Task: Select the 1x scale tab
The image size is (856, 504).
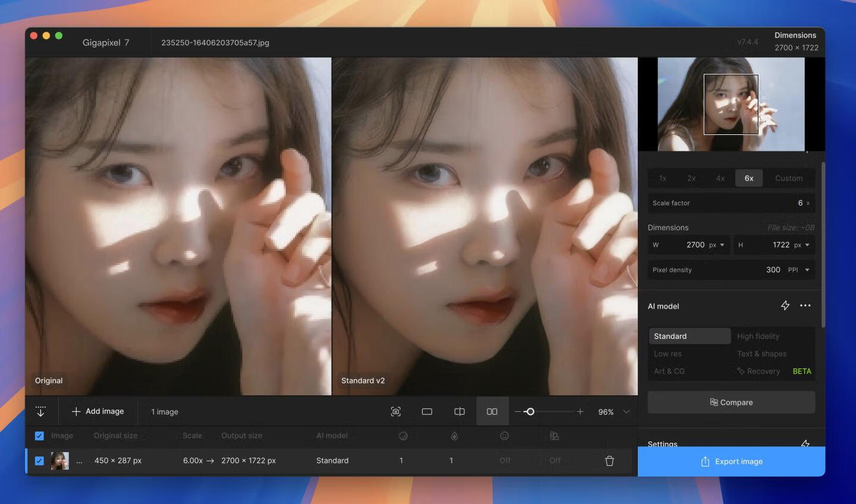Action: pos(662,178)
